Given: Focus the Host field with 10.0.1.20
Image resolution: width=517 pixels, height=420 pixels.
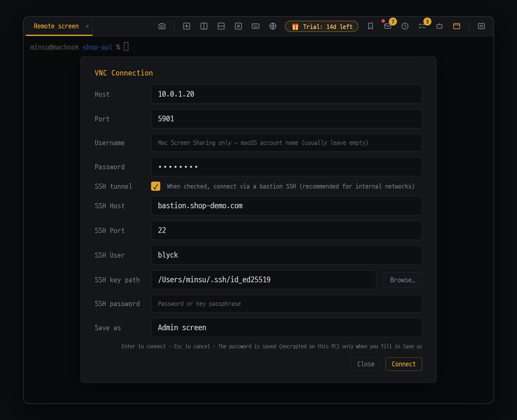Looking at the screenshot, I should [x=286, y=94].
